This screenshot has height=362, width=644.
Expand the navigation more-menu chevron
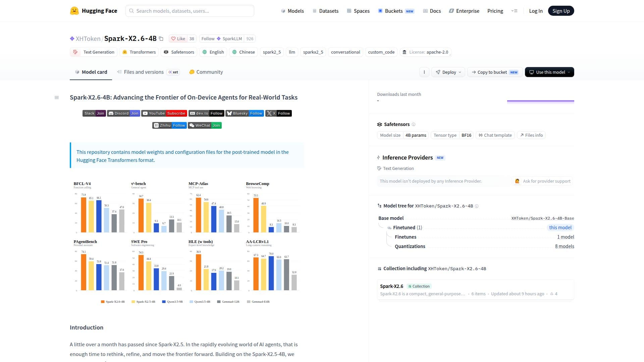514,11
